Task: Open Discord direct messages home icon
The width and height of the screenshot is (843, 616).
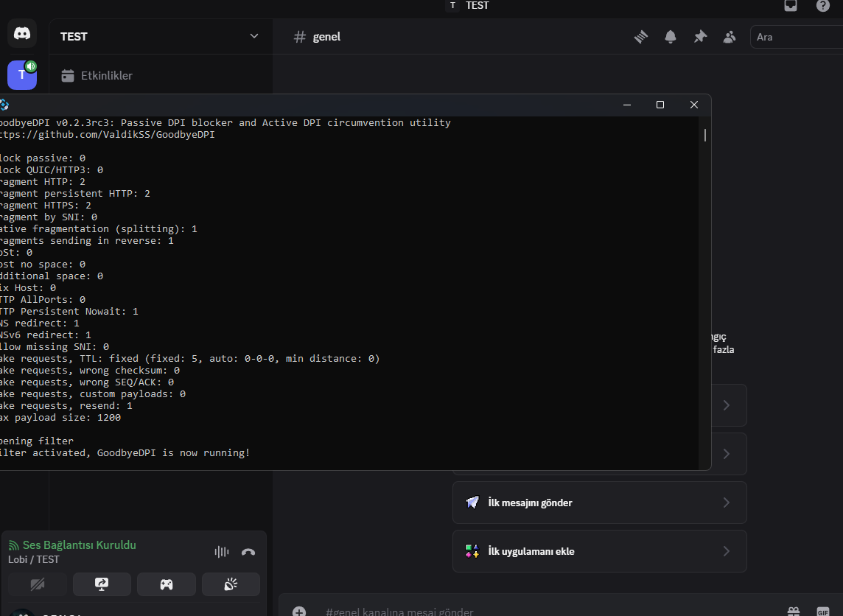Action: (x=22, y=34)
